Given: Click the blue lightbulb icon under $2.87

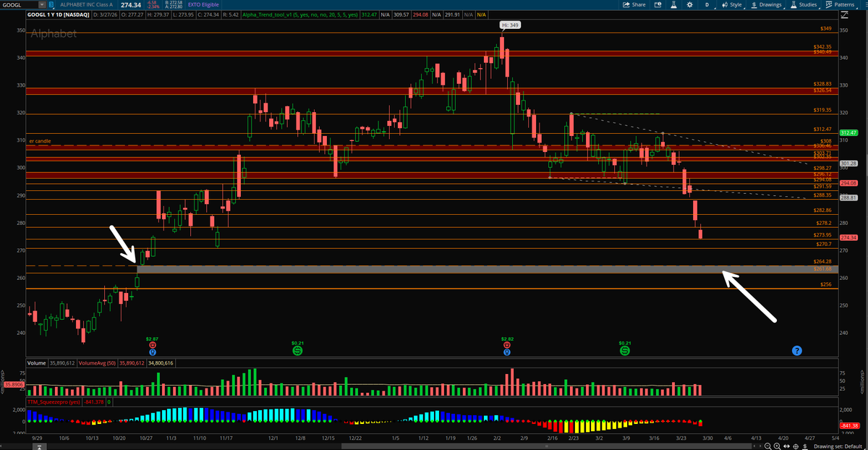Looking at the screenshot, I should click(x=152, y=352).
